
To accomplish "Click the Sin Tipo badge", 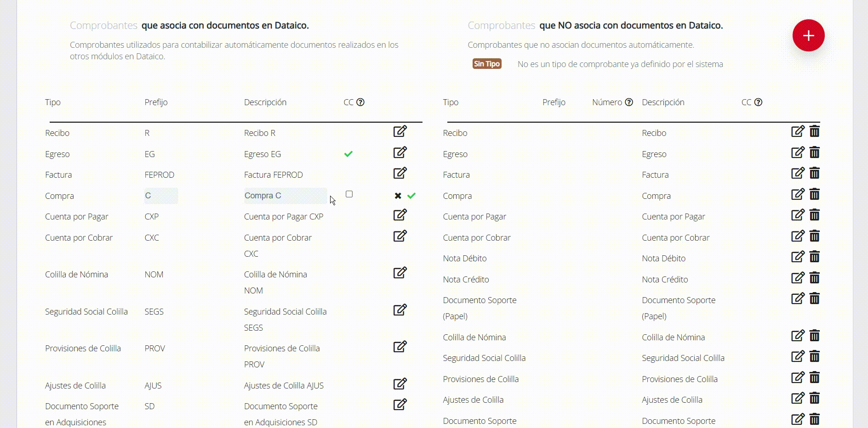I will pyautogui.click(x=487, y=64).
